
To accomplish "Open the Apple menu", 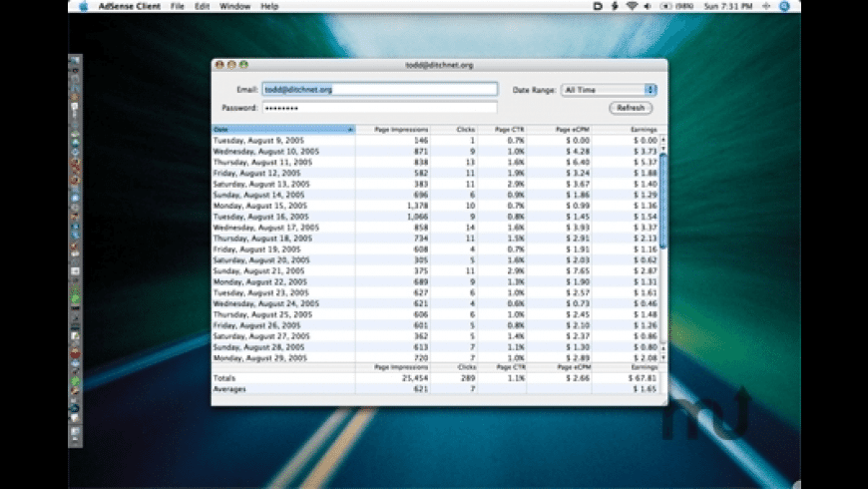I will [83, 6].
